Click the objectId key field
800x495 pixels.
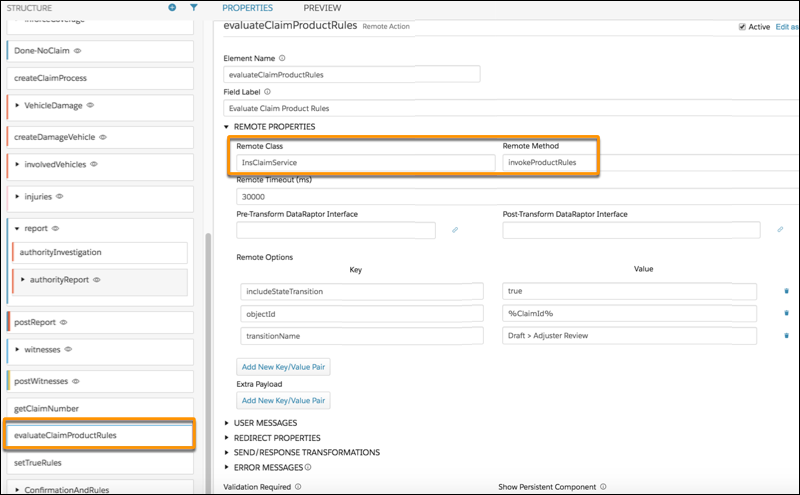point(362,314)
